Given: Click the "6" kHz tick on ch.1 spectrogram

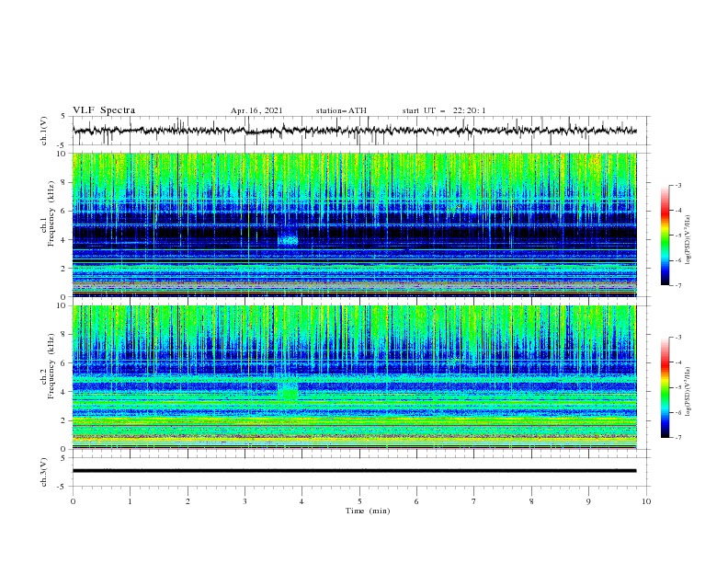Looking at the screenshot, I should [x=64, y=211].
